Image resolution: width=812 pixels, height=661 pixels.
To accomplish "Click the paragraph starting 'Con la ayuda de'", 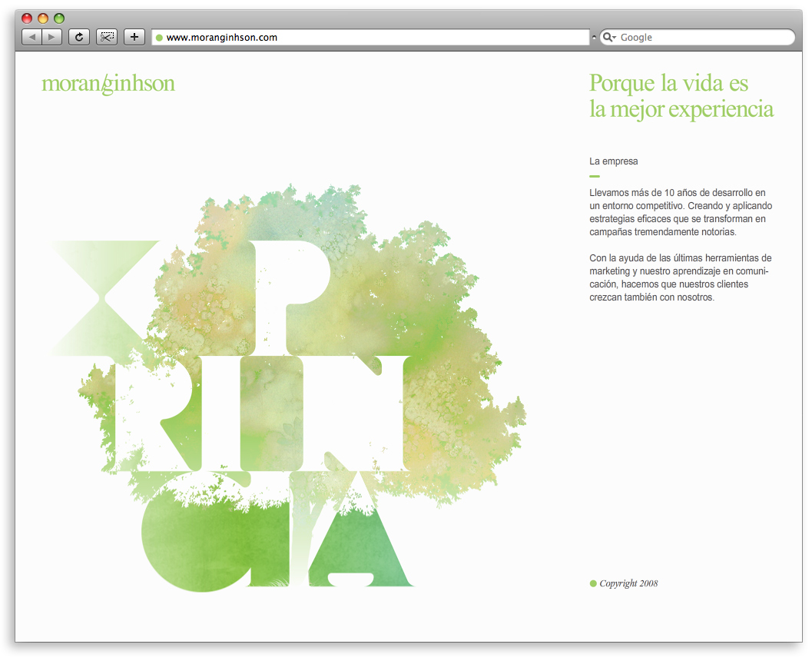I will (681, 277).
